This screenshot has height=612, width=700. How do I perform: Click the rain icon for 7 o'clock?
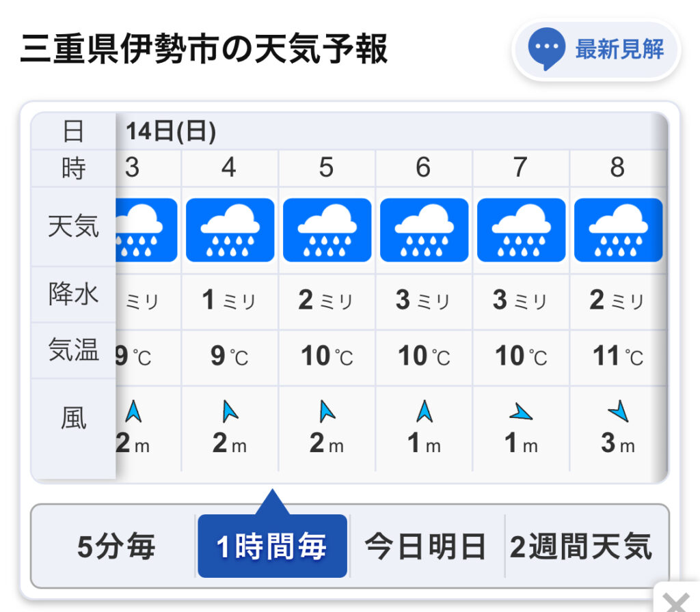(x=521, y=230)
